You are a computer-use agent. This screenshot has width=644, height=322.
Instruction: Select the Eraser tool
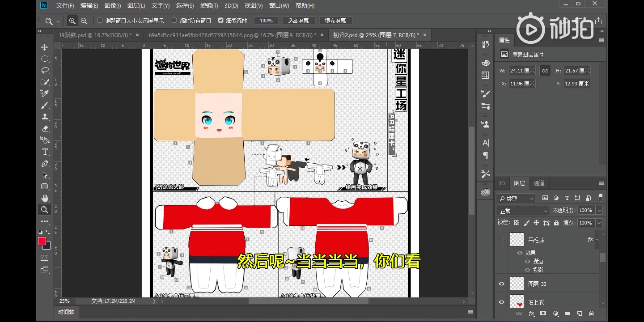pyautogui.click(x=45, y=129)
